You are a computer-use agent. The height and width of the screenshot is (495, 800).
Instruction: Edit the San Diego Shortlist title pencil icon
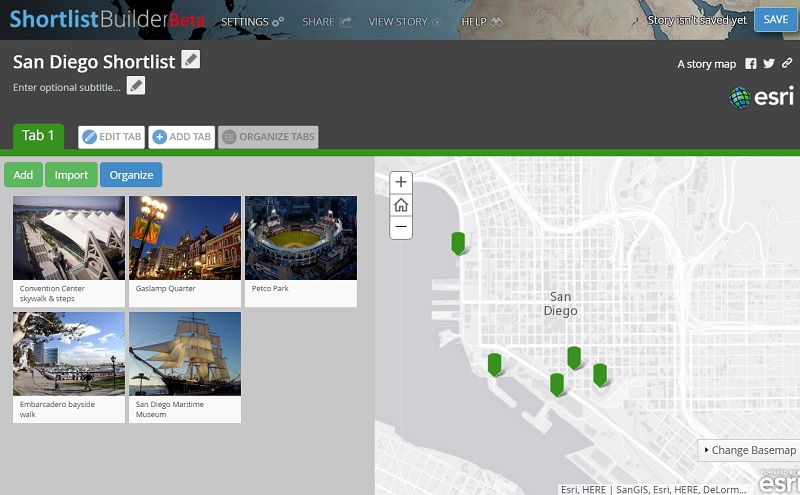pyautogui.click(x=190, y=60)
